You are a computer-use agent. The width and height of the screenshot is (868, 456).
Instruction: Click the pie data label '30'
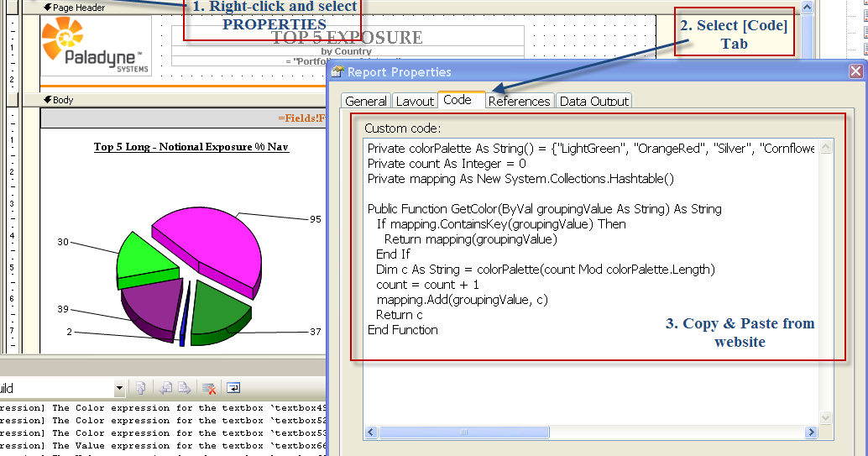[63, 242]
